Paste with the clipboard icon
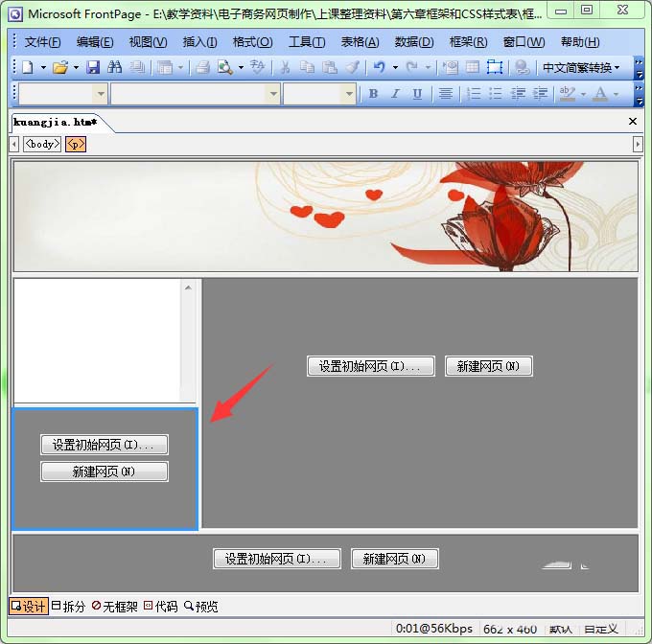This screenshot has height=644, width=652. click(330, 67)
